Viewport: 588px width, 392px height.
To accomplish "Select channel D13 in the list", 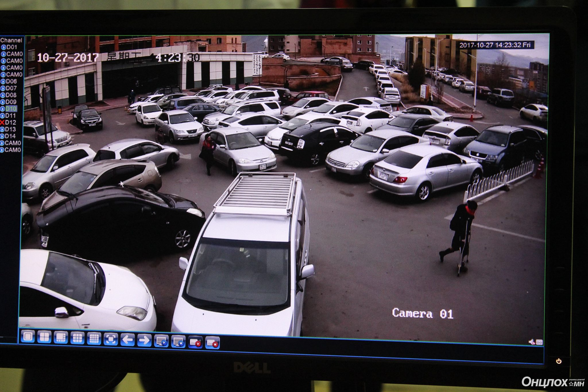I will 11,130.
